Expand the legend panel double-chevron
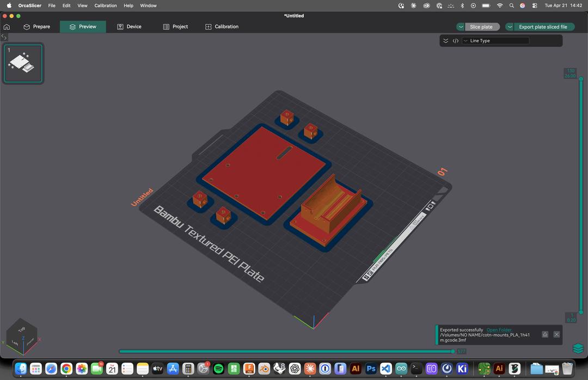This screenshot has width=588, height=380. [x=445, y=40]
